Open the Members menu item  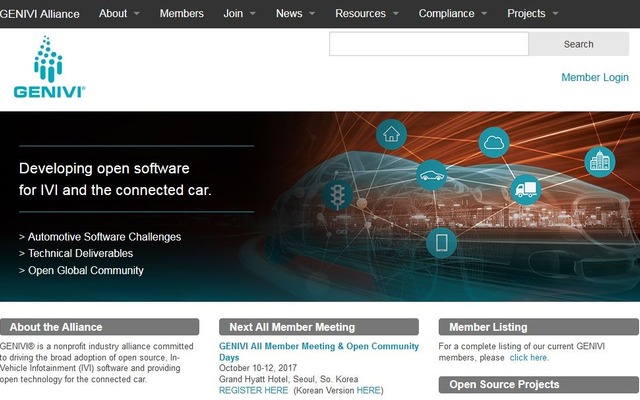(182, 13)
